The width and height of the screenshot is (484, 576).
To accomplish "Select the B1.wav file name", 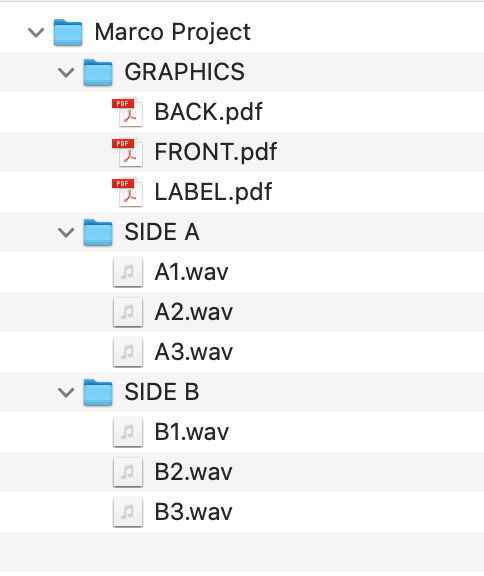I will [x=192, y=432].
